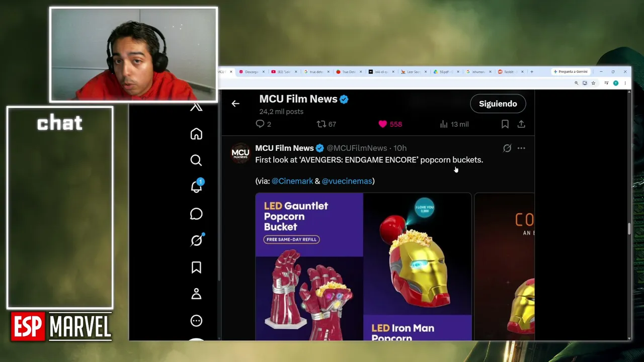Open the LED Gauntlet Popcorn Bucket image
This screenshot has width=644, height=362.
363,267
